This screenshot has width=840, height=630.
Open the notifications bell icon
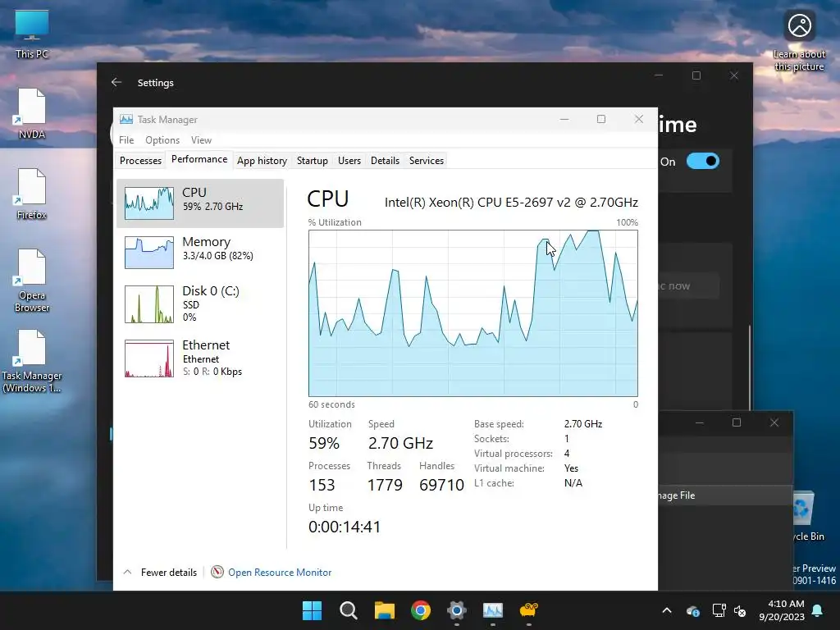(x=818, y=610)
